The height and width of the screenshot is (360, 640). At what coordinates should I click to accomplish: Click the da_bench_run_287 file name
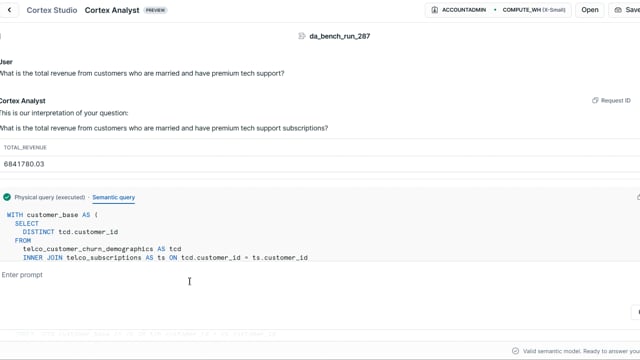click(340, 36)
